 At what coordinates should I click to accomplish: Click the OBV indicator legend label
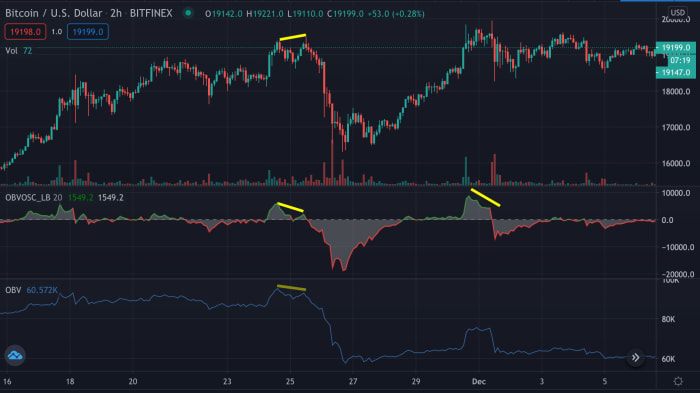click(x=13, y=290)
